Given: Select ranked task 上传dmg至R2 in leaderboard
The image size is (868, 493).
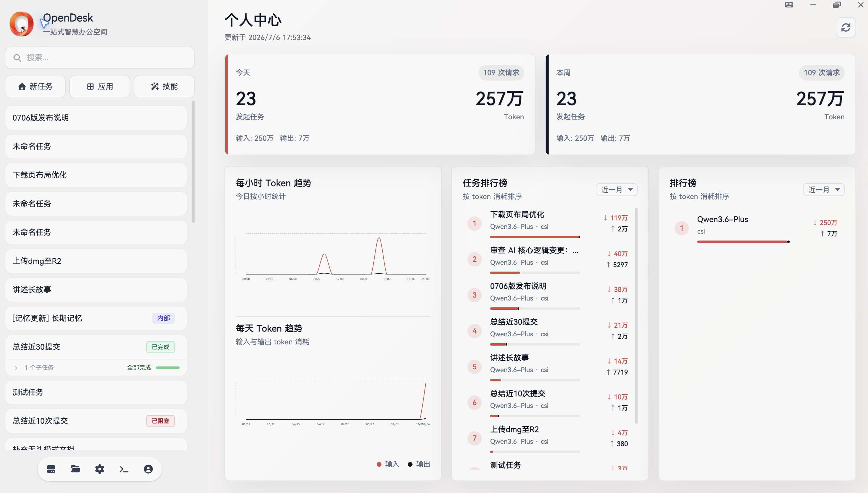Looking at the screenshot, I should click(x=547, y=438).
